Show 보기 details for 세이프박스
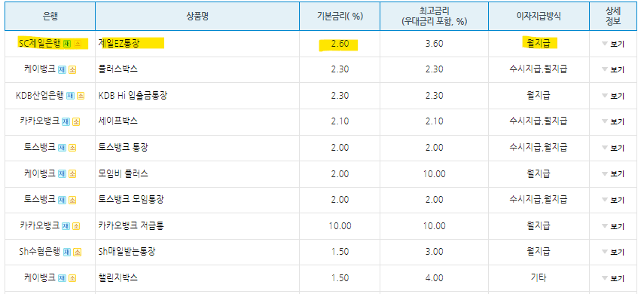 point(613,121)
